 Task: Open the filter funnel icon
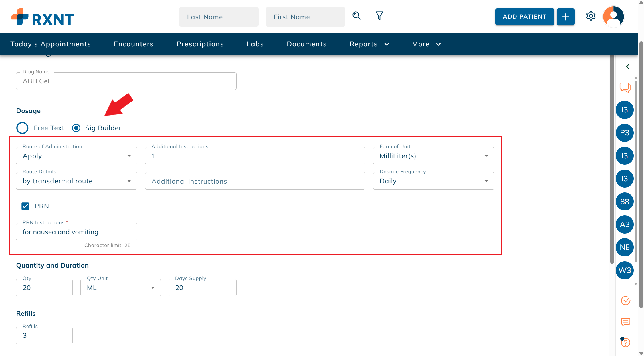coord(379,16)
